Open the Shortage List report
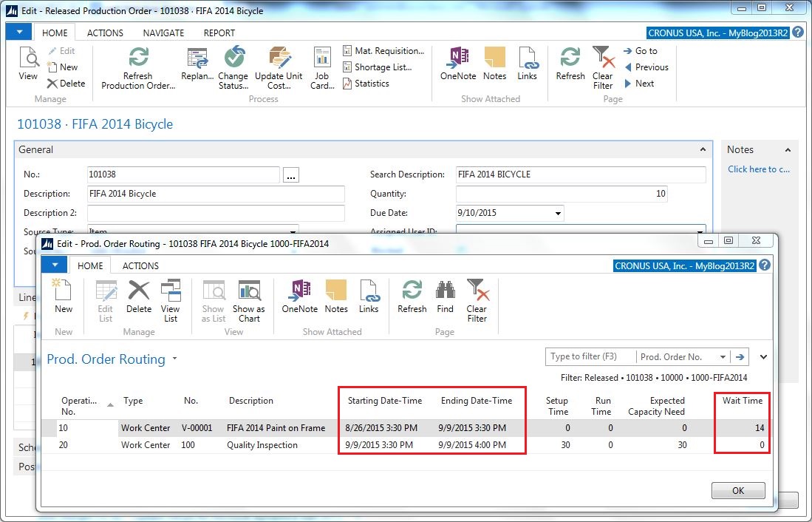The height and width of the screenshot is (522, 812). point(378,67)
